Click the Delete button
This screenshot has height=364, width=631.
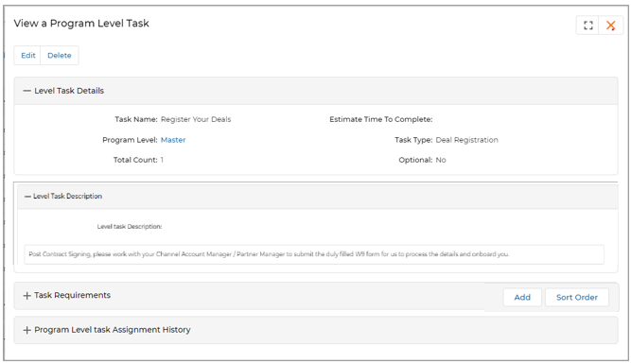(60, 56)
